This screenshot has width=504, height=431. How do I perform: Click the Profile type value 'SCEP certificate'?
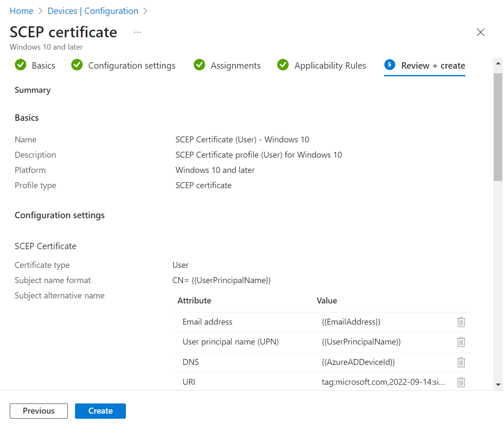[203, 186]
